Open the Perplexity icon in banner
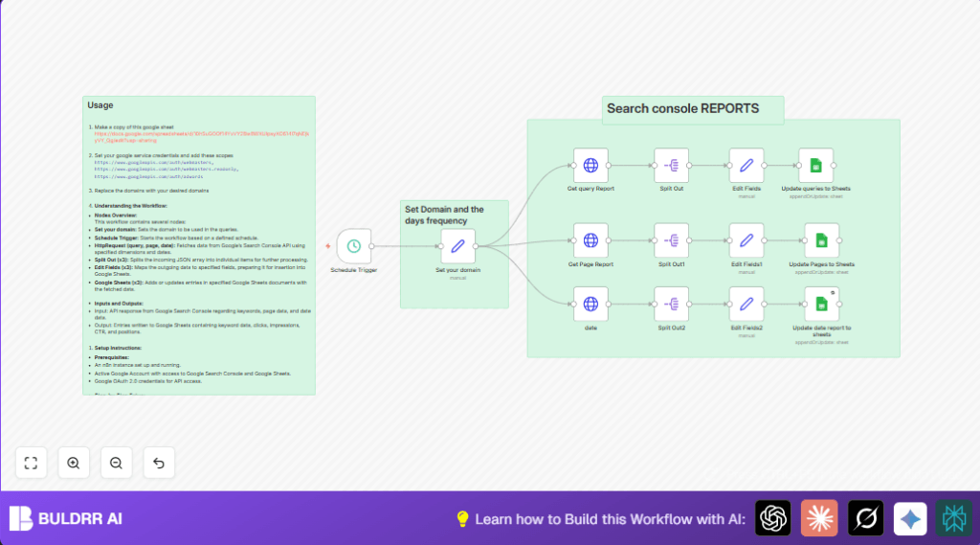This screenshot has height=545, width=980. (x=954, y=518)
